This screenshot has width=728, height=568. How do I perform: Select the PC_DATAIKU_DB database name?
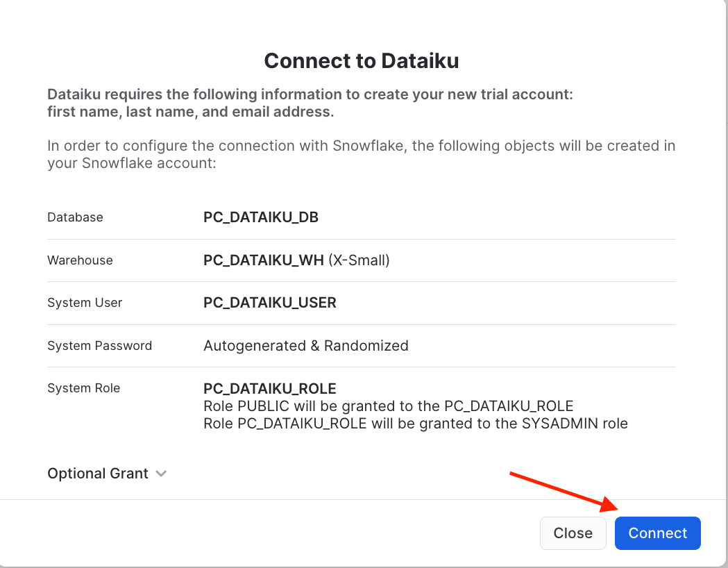[260, 217]
